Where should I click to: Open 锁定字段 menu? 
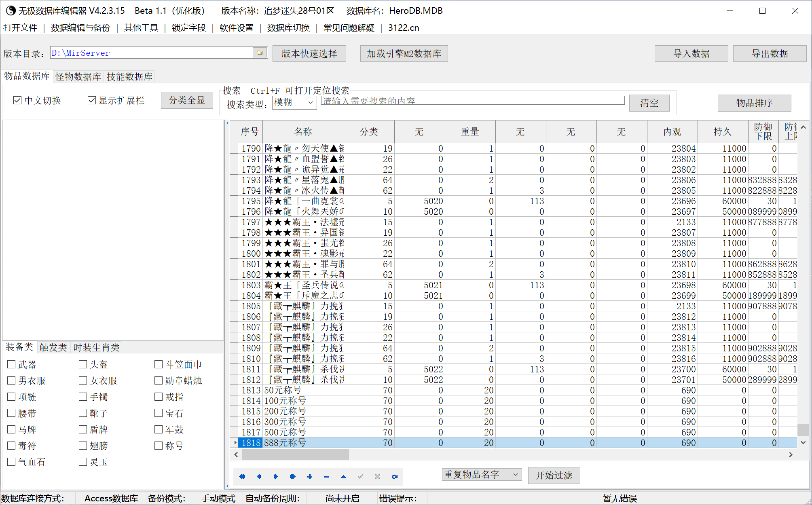[x=189, y=28]
